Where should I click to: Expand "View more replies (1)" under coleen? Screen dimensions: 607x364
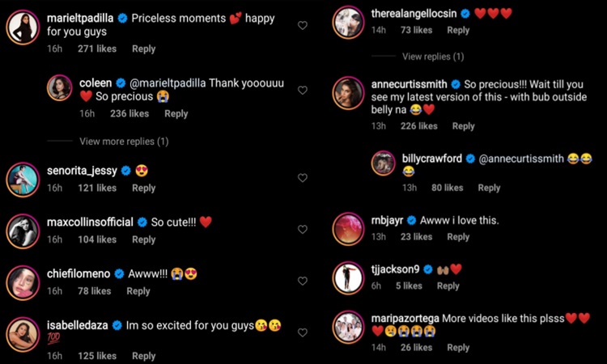(123, 142)
